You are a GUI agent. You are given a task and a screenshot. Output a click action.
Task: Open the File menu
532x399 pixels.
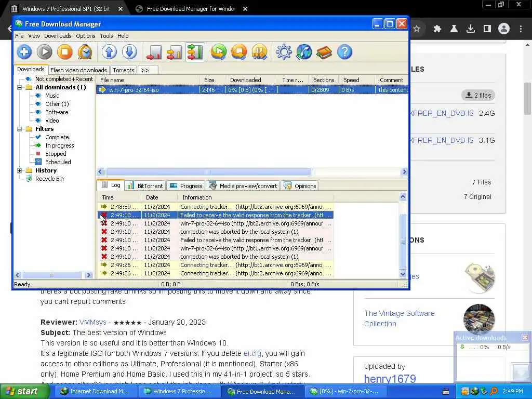click(x=19, y=36)
